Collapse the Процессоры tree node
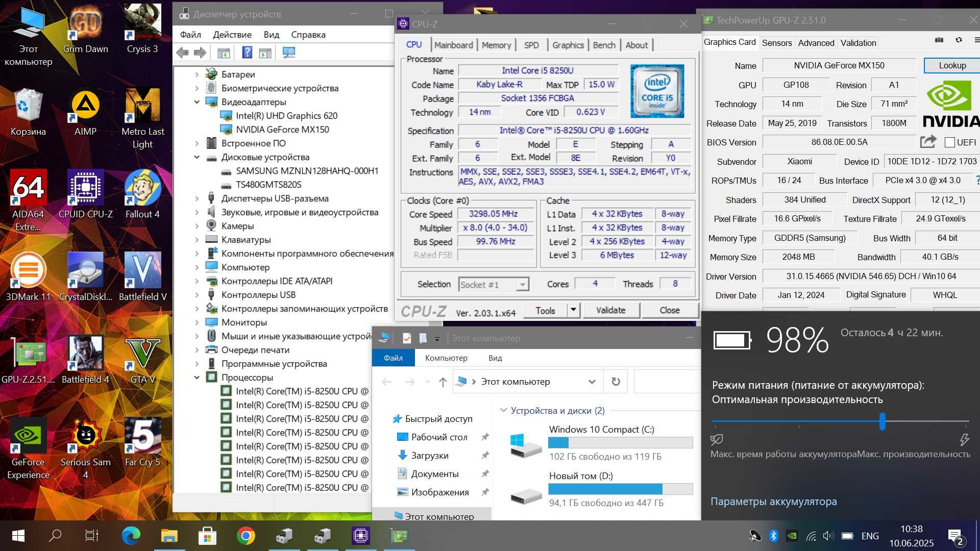This screenshot has height=551, width=980. click(197, 378)
